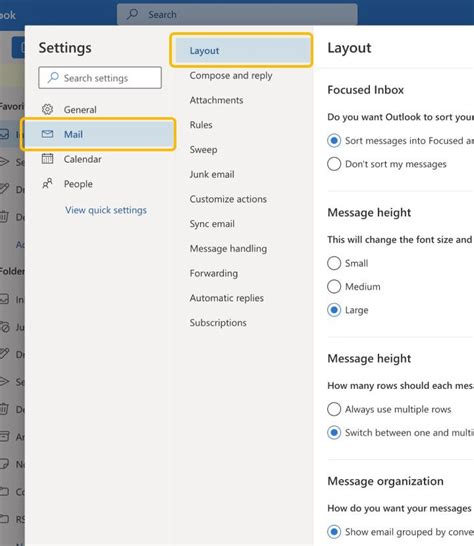The image size is (474, 546).
Task: Click the Mail envelope icon
Action: tap(47, 134)
